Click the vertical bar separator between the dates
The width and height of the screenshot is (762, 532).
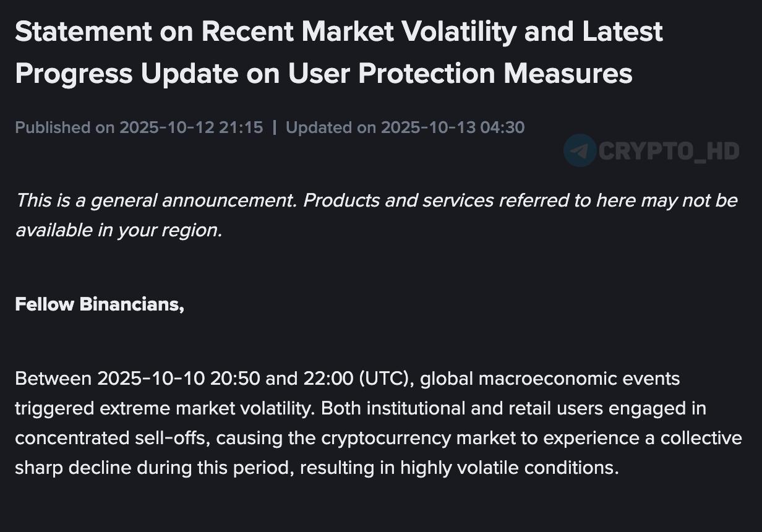274,127
